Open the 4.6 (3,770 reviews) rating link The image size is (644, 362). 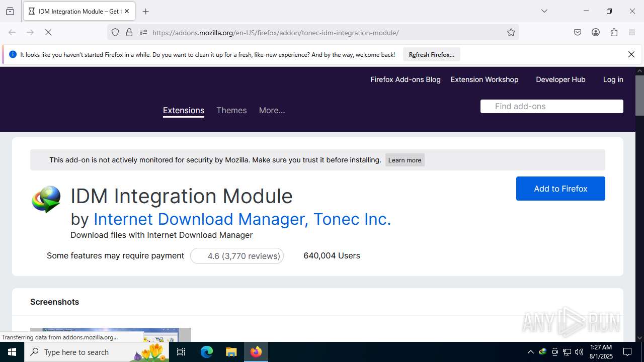click(x=237, y=256)
